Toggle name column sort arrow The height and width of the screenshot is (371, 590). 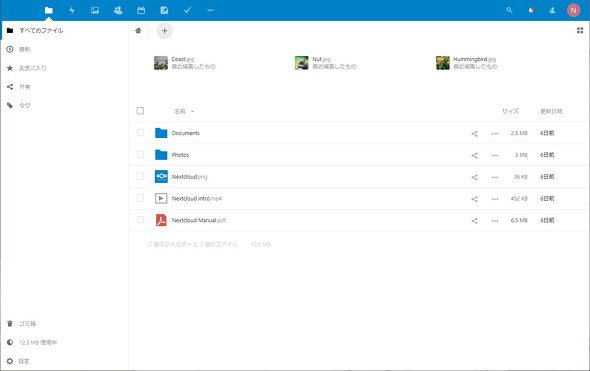pos(192,111)
